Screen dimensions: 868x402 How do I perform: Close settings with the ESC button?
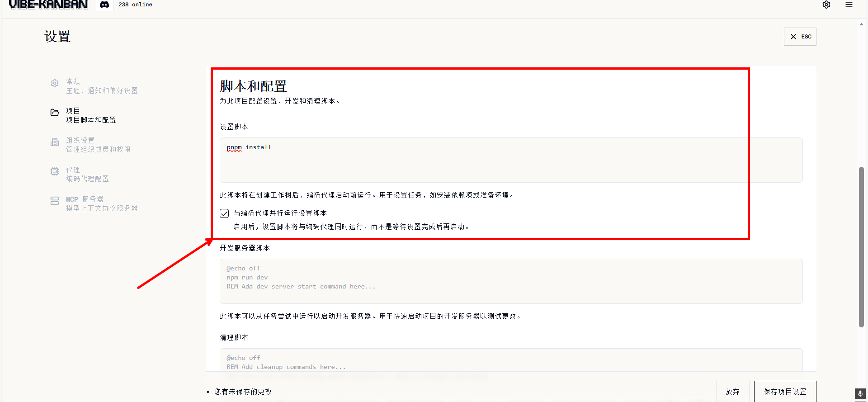(x=800, y=37)
